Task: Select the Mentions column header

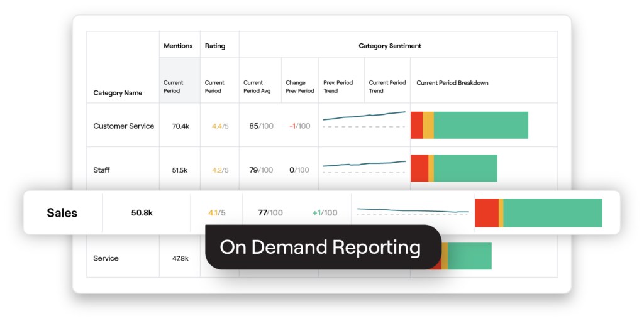Action: 178,46
